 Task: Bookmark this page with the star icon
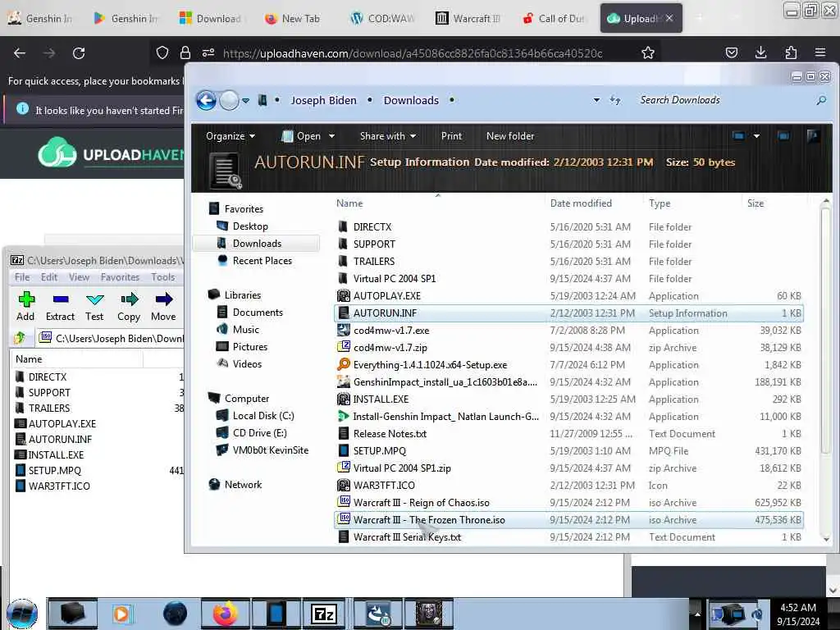tap(648, 52)
